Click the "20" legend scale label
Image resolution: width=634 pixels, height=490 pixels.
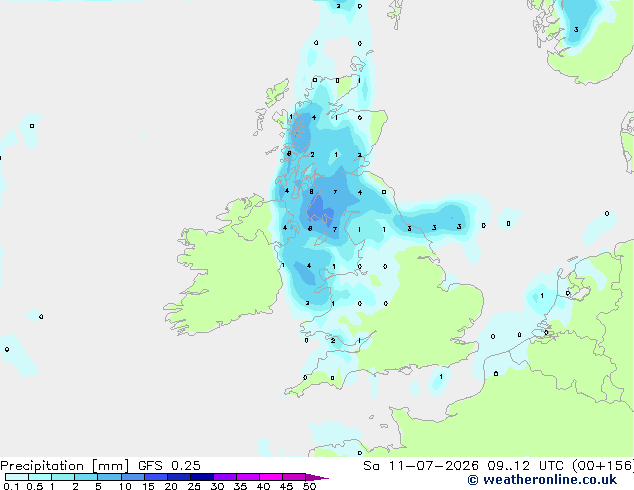tap(171, 486)
